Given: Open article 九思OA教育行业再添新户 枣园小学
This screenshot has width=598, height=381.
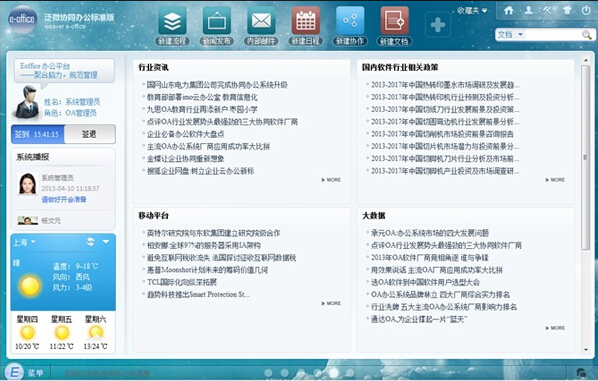Looking at the screenshot, I should click(202, 109).
